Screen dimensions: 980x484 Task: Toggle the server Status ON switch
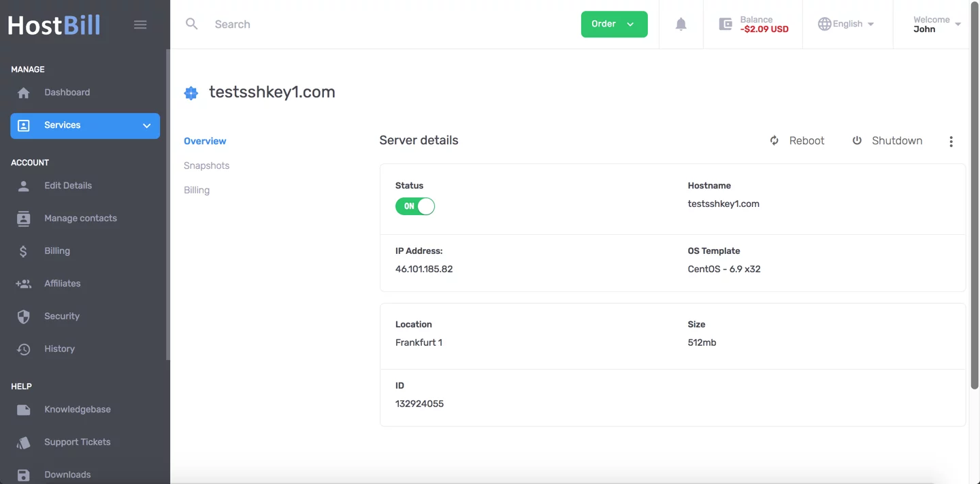click(415, 206)
